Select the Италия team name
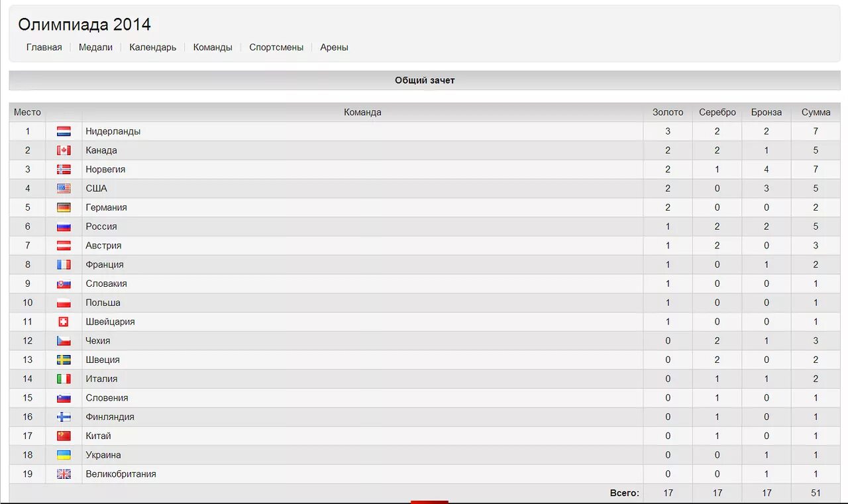This screenshot has width=848, height=504. (101, 379)
